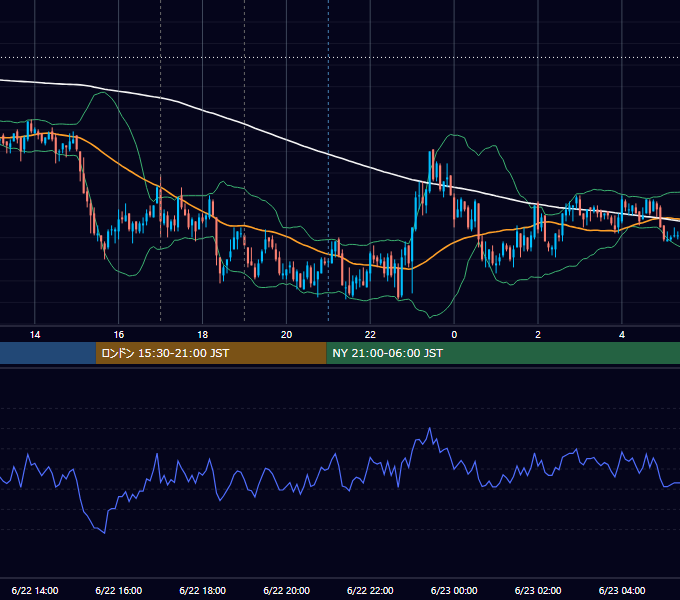
Task: Click the 6/22 20:00 date label
Action: 286,590
